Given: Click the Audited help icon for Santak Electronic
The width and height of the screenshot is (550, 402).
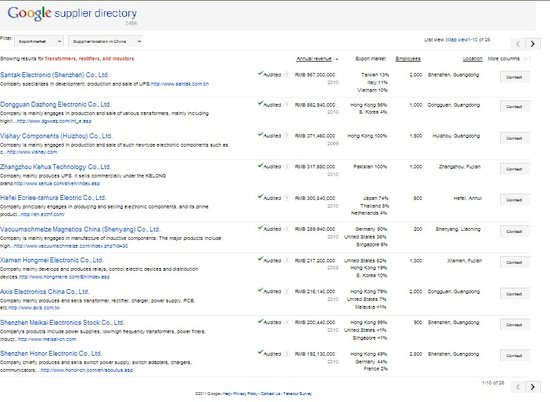Looking at the screenshot, I should point(287,75).
